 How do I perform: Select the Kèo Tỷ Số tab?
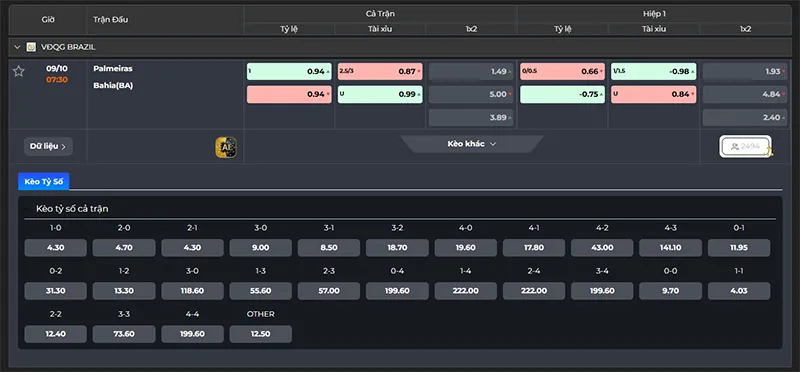point(43,182)
